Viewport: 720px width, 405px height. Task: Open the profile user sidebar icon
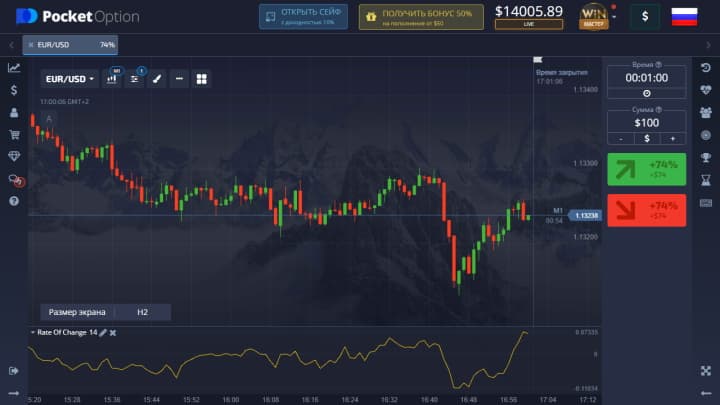click(x=14, y=112)
